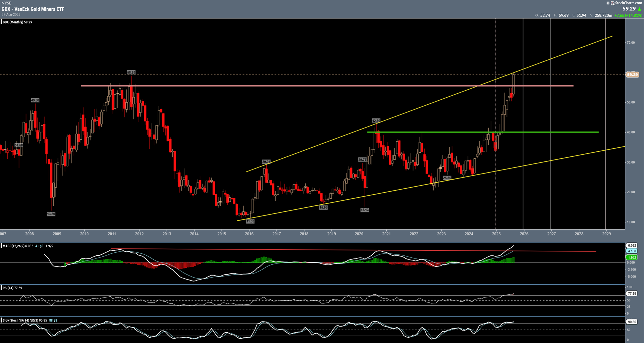The height and width of the screenshot is (343, 644).
Task: Click the 29.04 price label
Action: point(266,162)
